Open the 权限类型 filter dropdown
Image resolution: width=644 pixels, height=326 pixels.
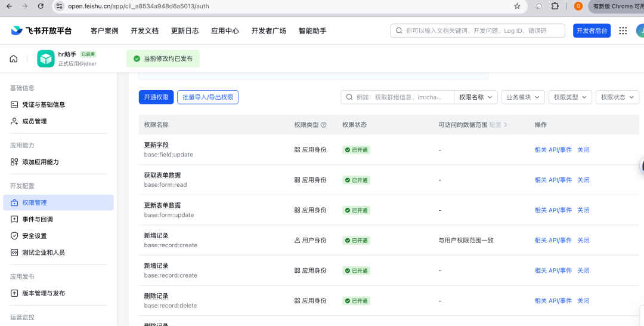point(569,97)
